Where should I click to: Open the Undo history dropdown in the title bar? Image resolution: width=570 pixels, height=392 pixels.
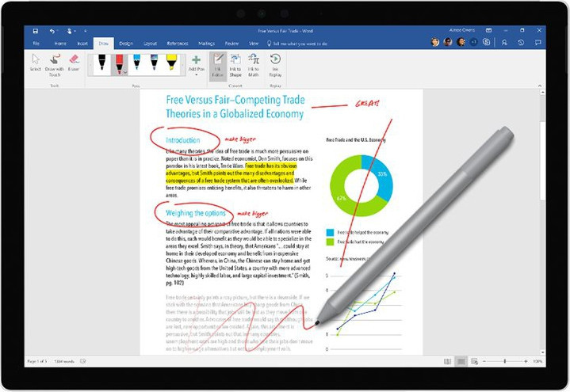tap(57, 31)
